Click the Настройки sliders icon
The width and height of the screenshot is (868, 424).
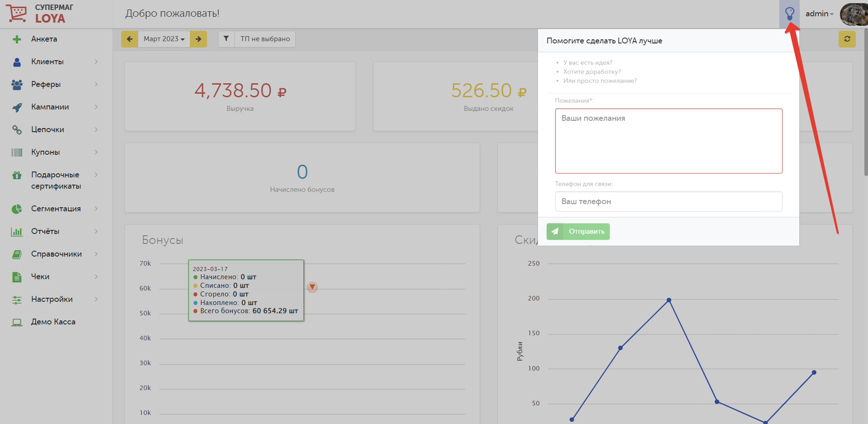(x=17, y=300)
